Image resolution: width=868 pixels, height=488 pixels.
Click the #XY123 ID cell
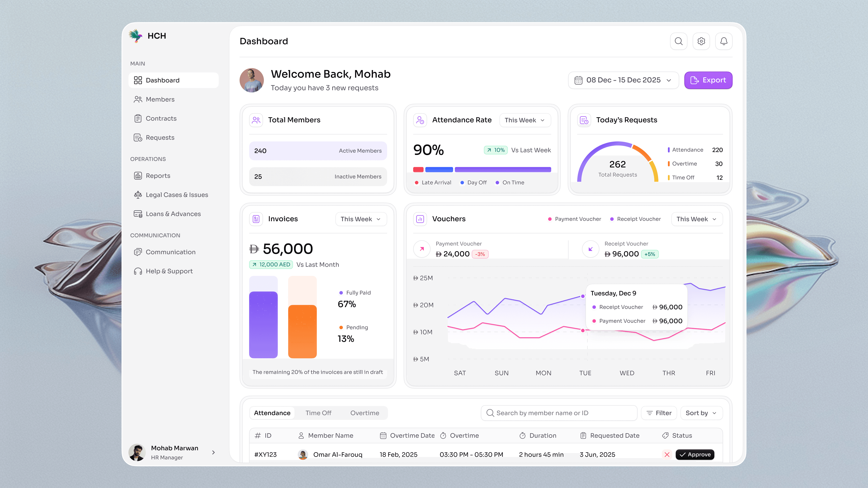(x=266, y=454)
